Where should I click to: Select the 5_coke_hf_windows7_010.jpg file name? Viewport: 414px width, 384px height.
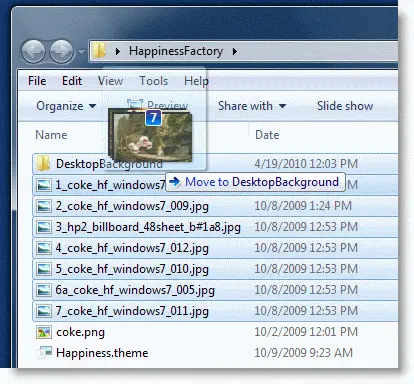(132, 269)
